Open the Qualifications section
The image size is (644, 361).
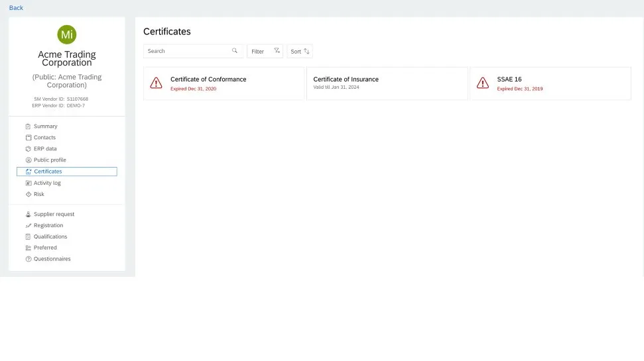50,236
